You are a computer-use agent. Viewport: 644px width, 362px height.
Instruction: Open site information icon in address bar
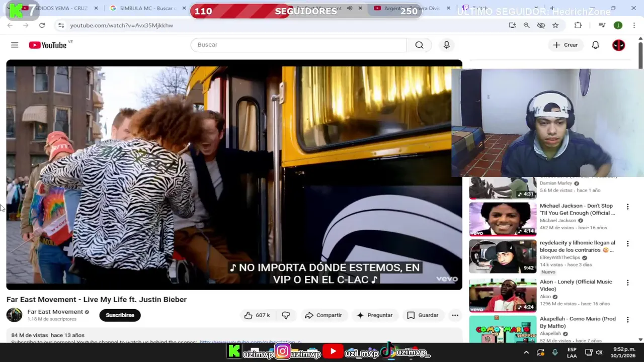[x=61, y=25]
